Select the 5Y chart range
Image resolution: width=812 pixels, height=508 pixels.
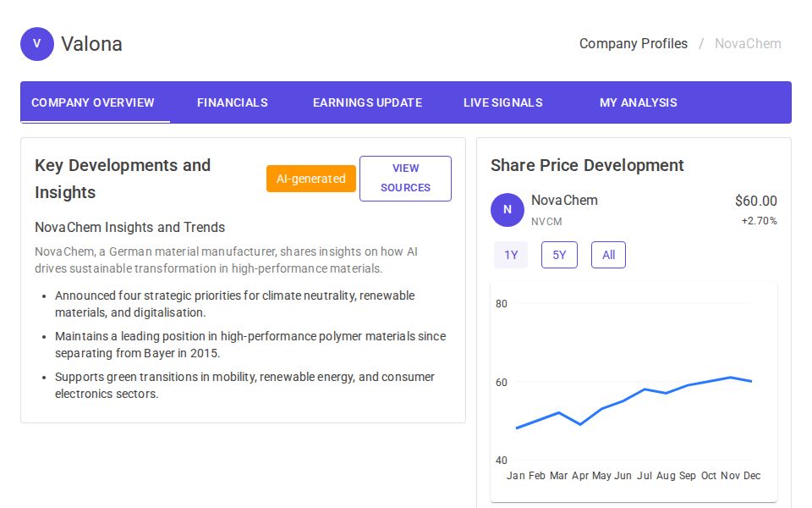click(x=559, y=255)
